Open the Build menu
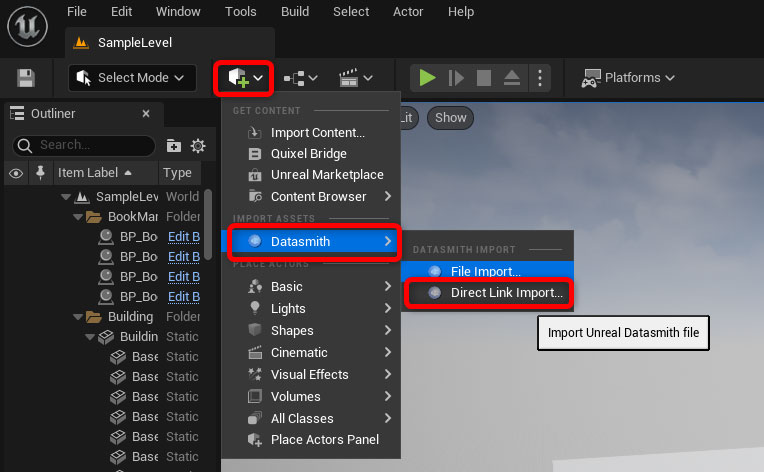Image resolution: width=764 pixels, height=472 pixels. pos(295,12)
